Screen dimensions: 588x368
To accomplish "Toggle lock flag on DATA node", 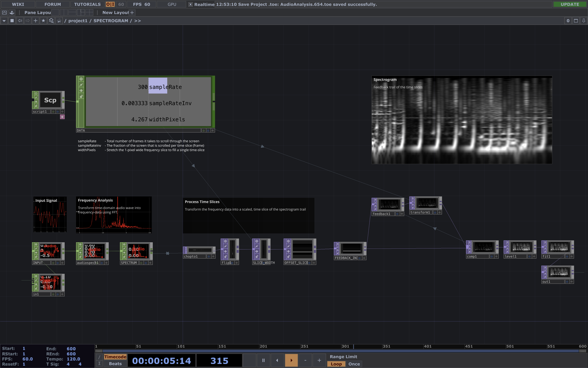I will pyautogui.click(x=81, y=96).
